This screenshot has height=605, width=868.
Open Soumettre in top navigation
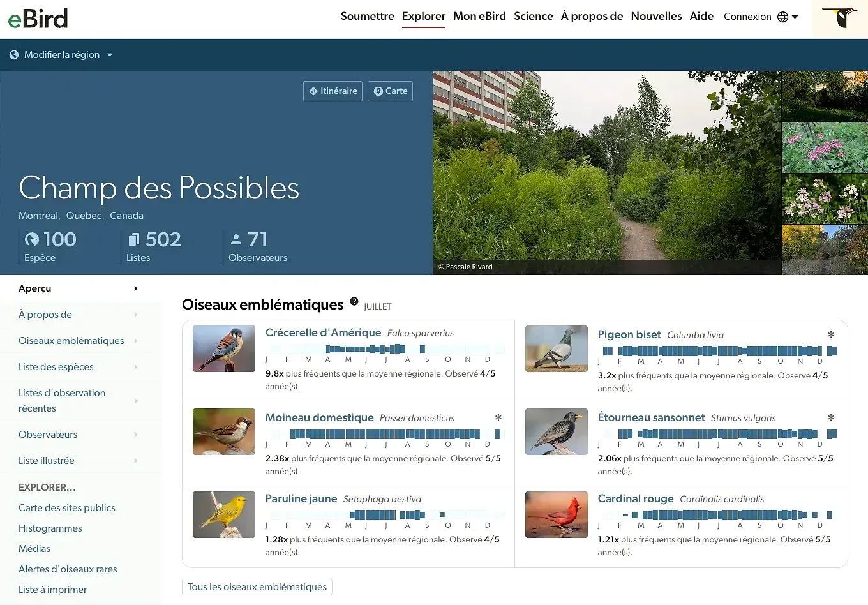[x=367, y=17]
